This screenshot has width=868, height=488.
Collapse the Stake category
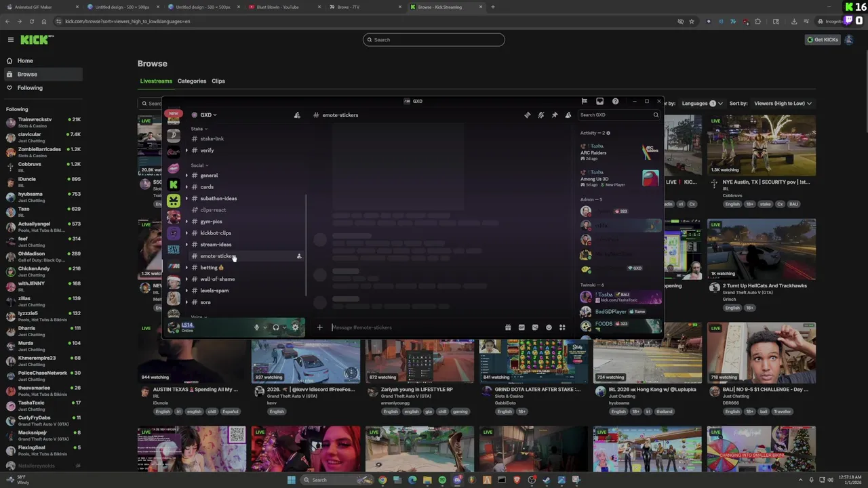point(199,129)
